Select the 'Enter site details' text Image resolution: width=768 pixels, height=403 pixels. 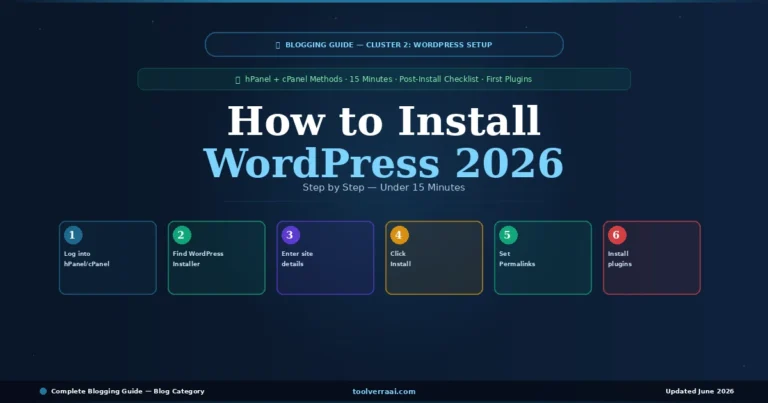click(297, 259)
